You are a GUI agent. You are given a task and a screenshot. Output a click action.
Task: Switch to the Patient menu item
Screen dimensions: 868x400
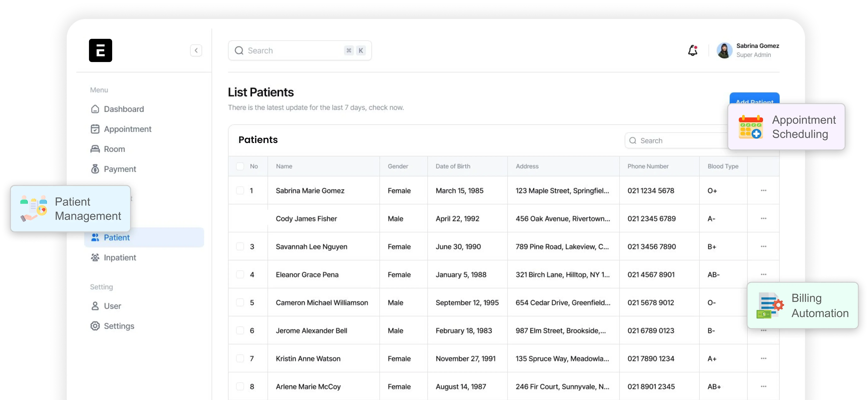point(117,237)
